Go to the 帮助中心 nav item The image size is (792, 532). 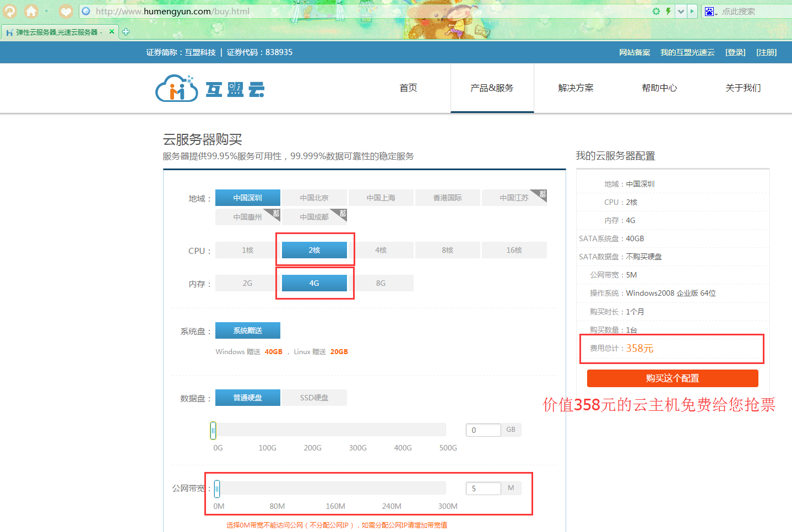pyautogui.click(x=659, y=88)
